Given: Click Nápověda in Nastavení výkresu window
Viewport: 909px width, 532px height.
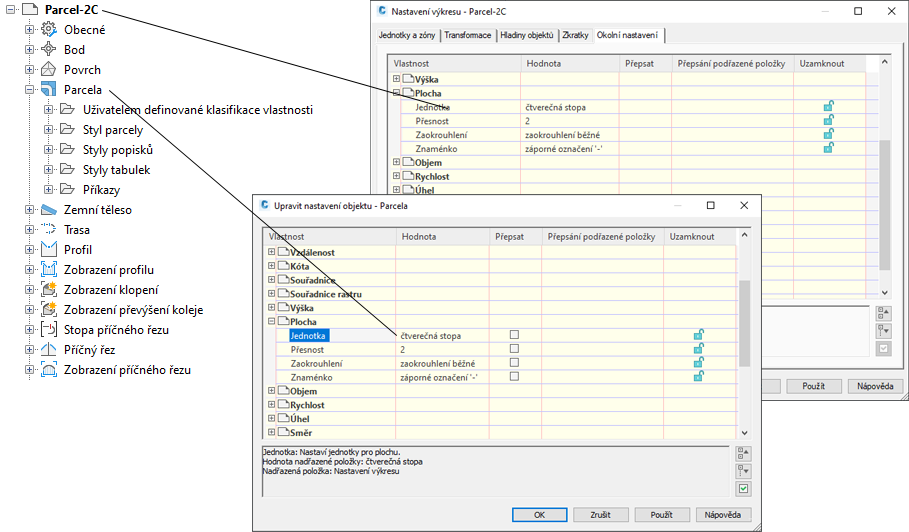Looking at the screenshot, I should 875,386.
